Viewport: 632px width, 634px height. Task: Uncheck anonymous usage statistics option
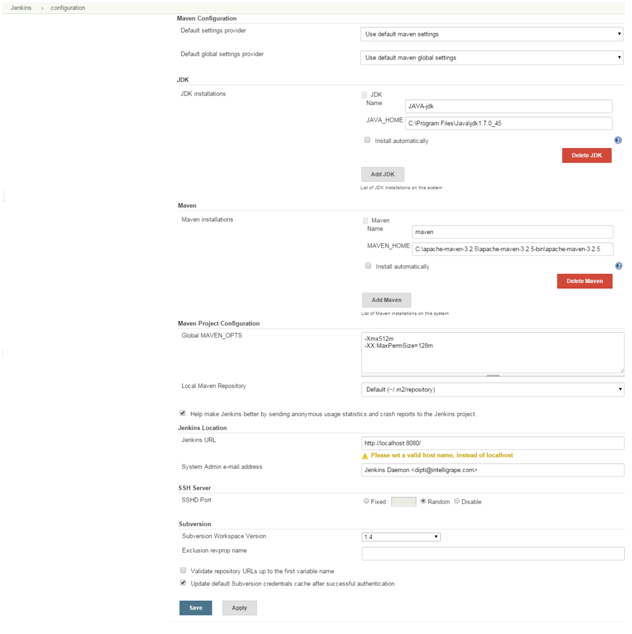point(183,413)
